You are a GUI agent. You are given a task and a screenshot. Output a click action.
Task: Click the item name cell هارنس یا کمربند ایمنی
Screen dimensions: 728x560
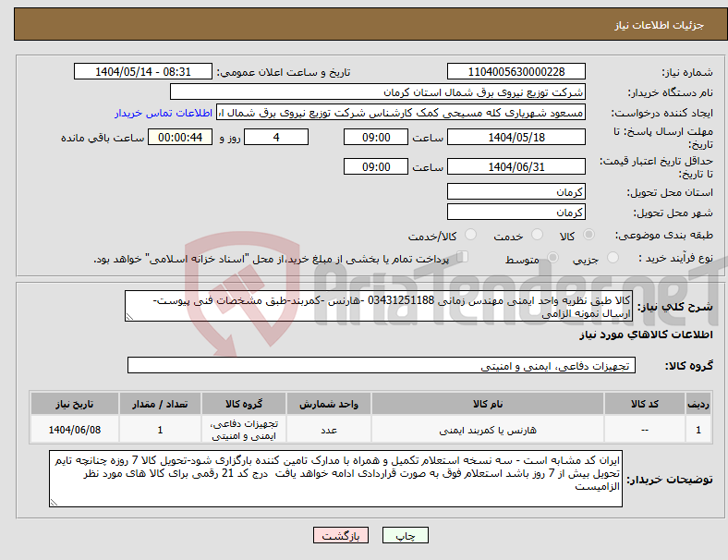coord(488,430)
